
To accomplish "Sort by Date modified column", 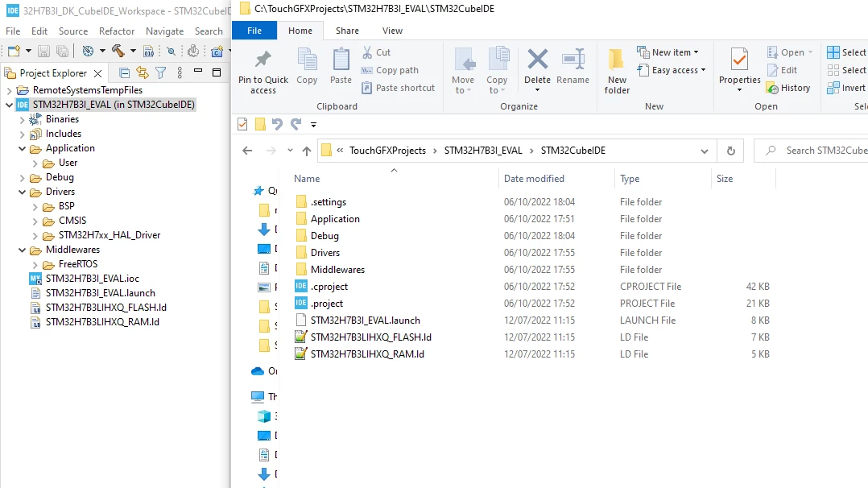I will click(x=534, y=178).
